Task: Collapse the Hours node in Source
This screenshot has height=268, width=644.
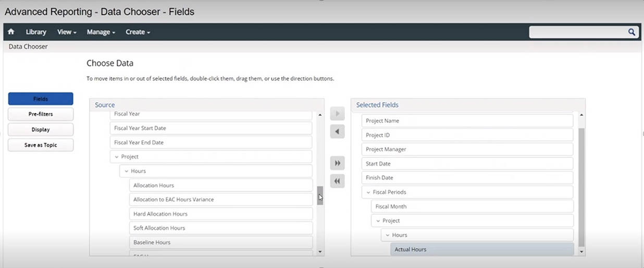Action: (126, 171)
